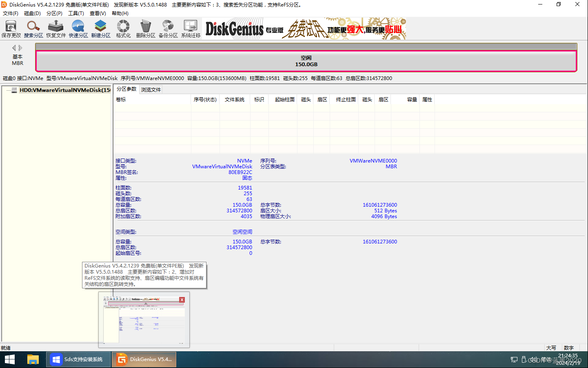Screen dimensions: 588x368
Task: Open the Tools (工具) menu
Action: coord(76,13)
